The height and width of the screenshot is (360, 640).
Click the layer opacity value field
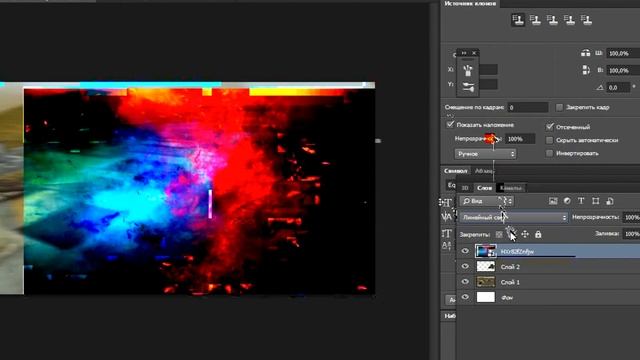[x=631, y=217]
